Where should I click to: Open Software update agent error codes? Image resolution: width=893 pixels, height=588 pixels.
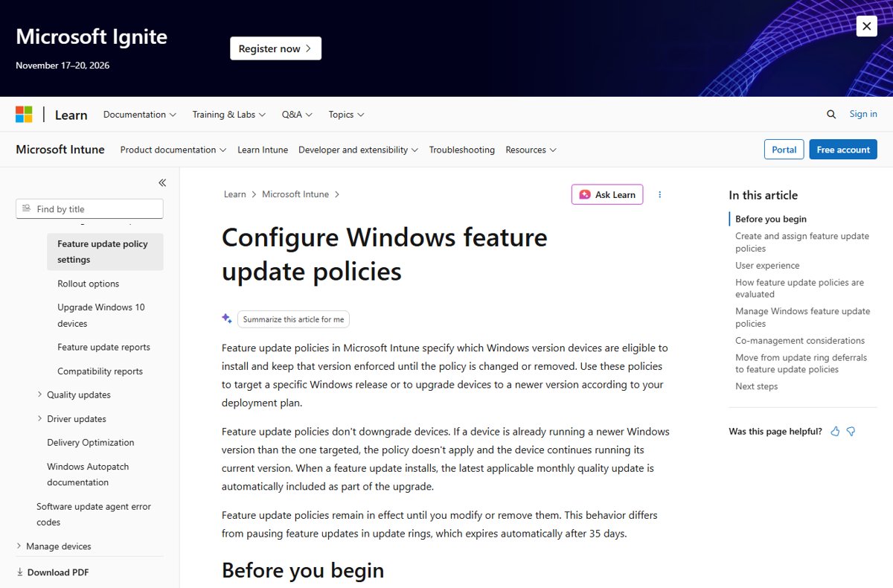(94, 514)
